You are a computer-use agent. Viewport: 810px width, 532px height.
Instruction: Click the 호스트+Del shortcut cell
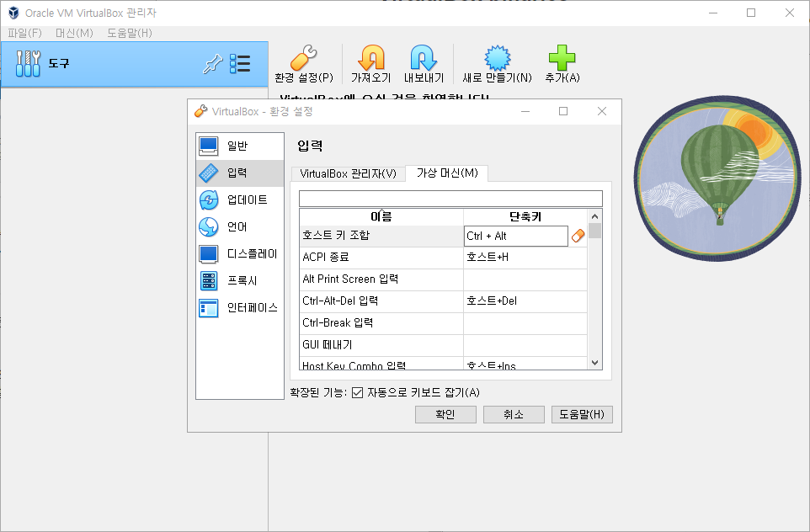pyautogui.click(x=525, y=301)
